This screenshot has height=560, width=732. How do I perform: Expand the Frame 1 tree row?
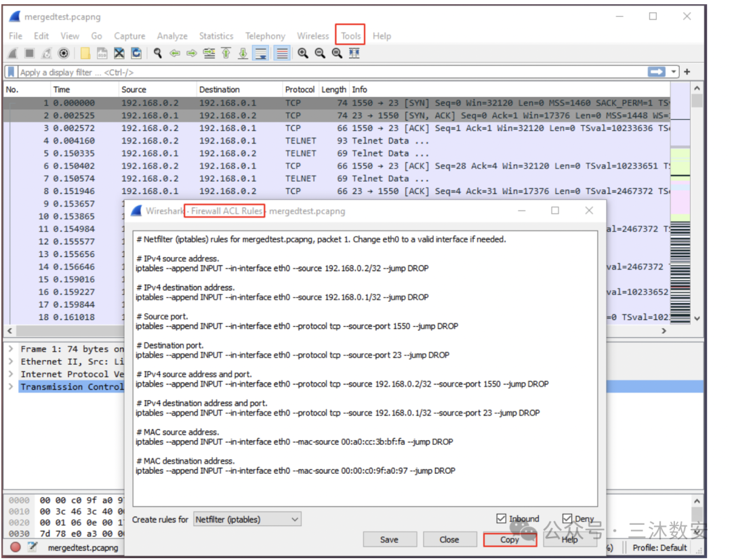click(x=10, y=349)
